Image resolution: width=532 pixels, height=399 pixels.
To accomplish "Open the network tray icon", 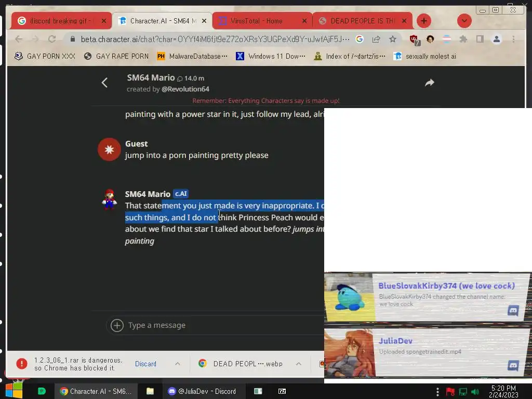I will click(463, 392).
